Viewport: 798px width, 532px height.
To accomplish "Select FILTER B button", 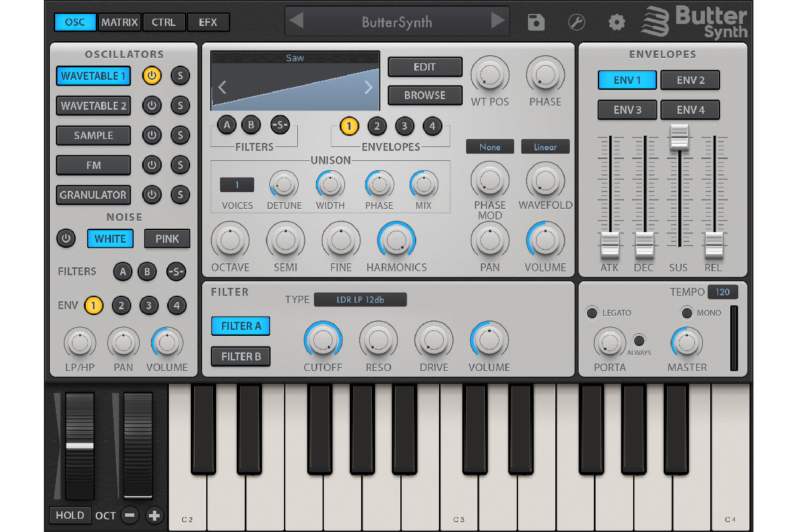I will 241,356.
